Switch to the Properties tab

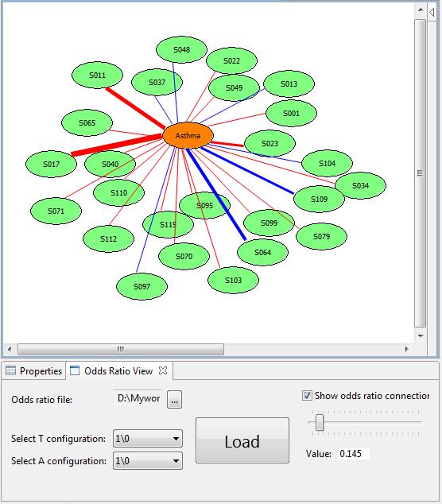(x=34, y=371)
